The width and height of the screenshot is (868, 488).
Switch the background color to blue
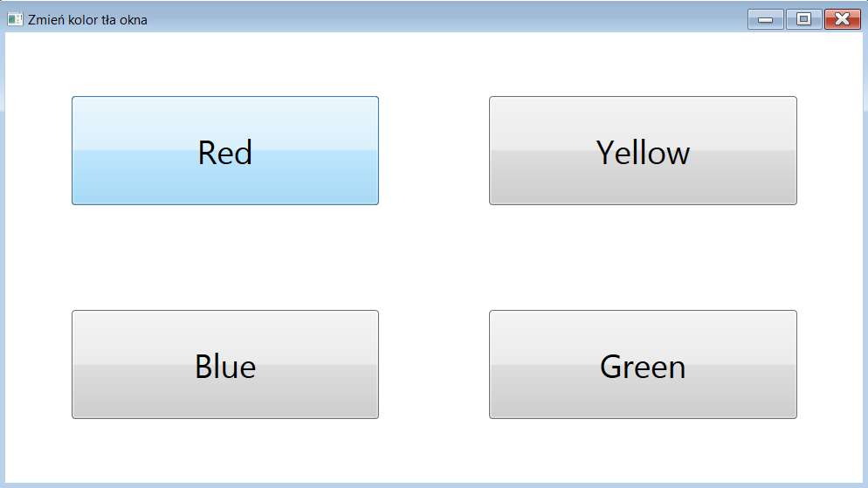click(225, 365)
